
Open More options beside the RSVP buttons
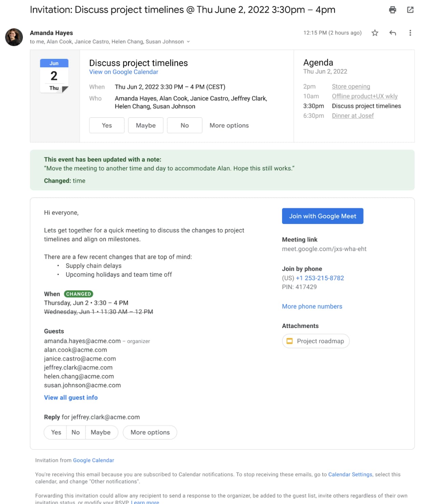click(229, 125)
